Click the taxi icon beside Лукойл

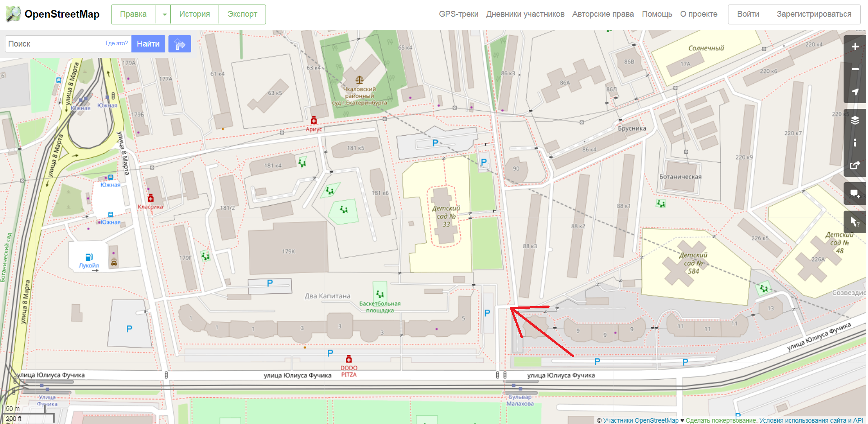click(x=114, y=262)
